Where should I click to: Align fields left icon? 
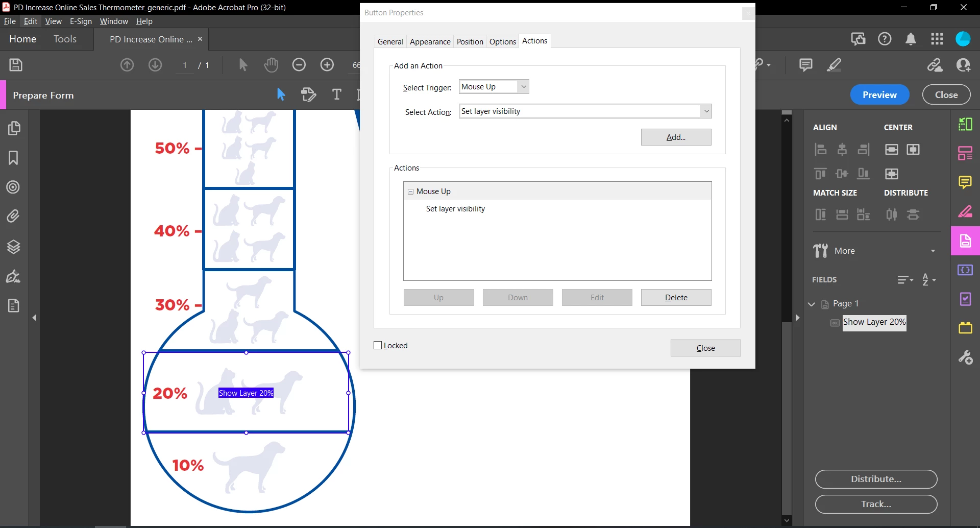[821, 150]
